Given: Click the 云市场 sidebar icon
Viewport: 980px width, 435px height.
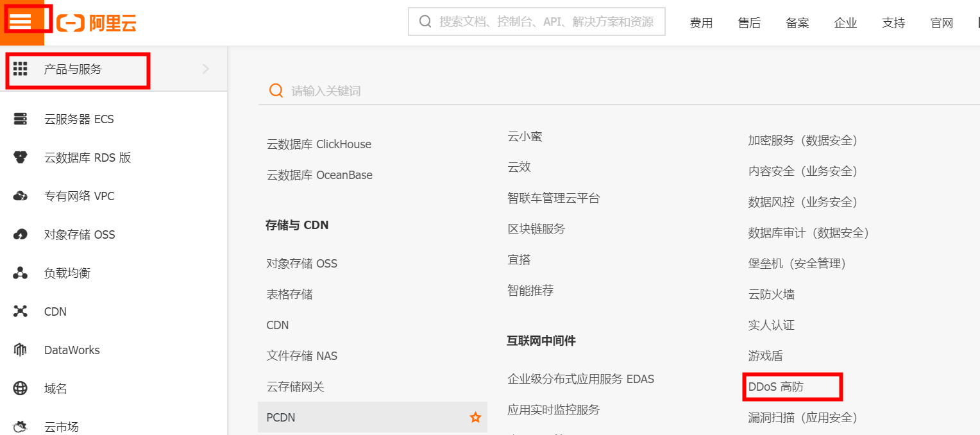Looking at the screenshot, I should click(21, 426).
